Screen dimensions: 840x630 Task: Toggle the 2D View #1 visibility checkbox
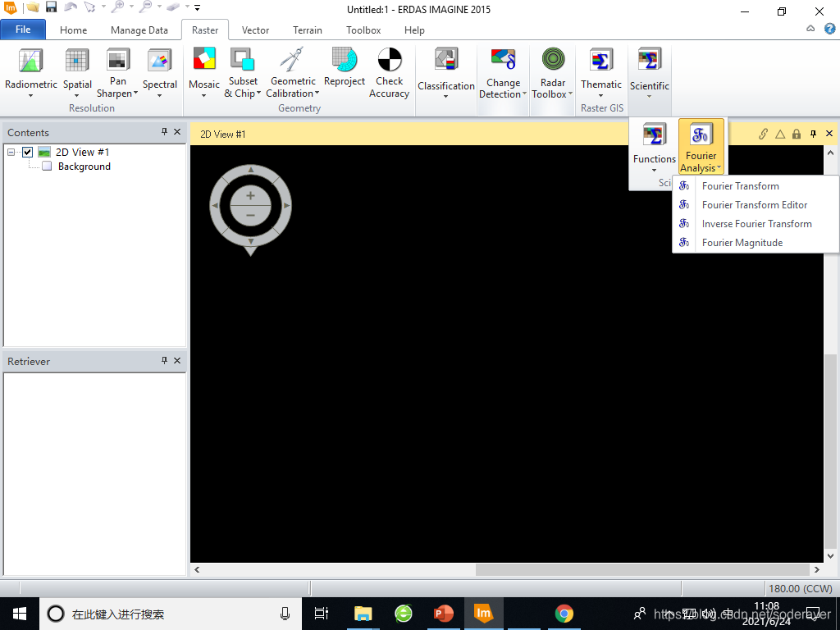[27, 152]
